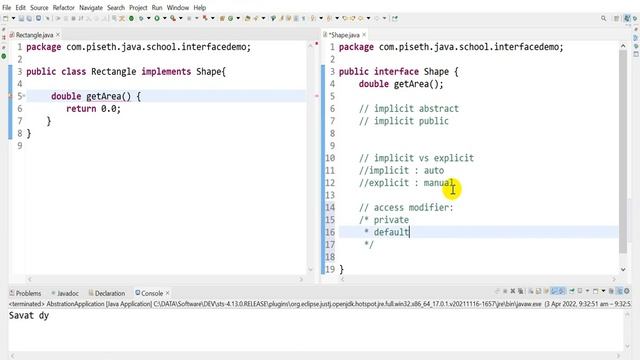Click the New file toolbar icon
The height and width of the screenshot is (360, 640).
[5, 18]
